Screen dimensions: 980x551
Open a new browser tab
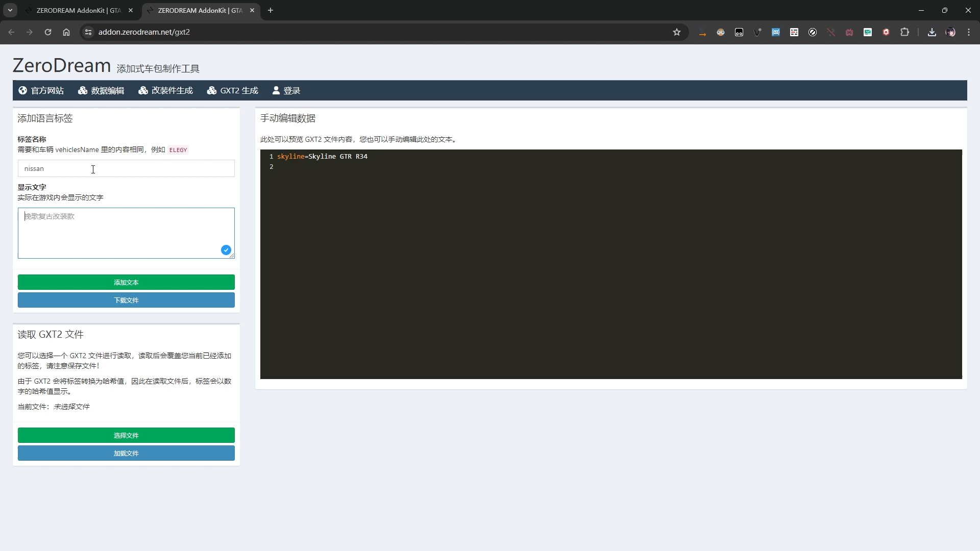(x=271, y=10)
